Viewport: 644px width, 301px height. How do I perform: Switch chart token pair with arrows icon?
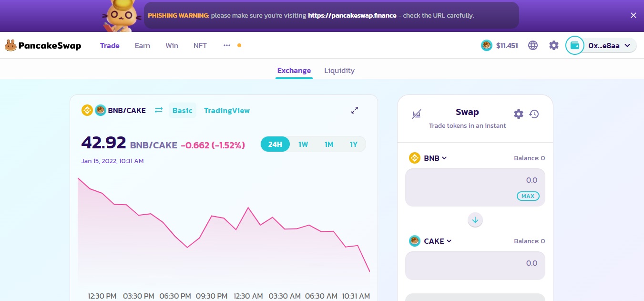pyautogui.click(x=159, y=110)
